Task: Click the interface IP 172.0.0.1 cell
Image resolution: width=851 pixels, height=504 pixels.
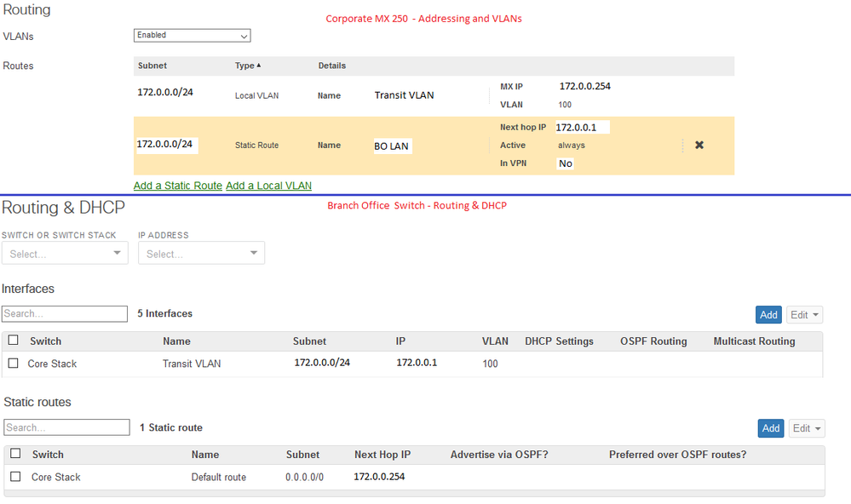Action: click(x=417, y=363)
